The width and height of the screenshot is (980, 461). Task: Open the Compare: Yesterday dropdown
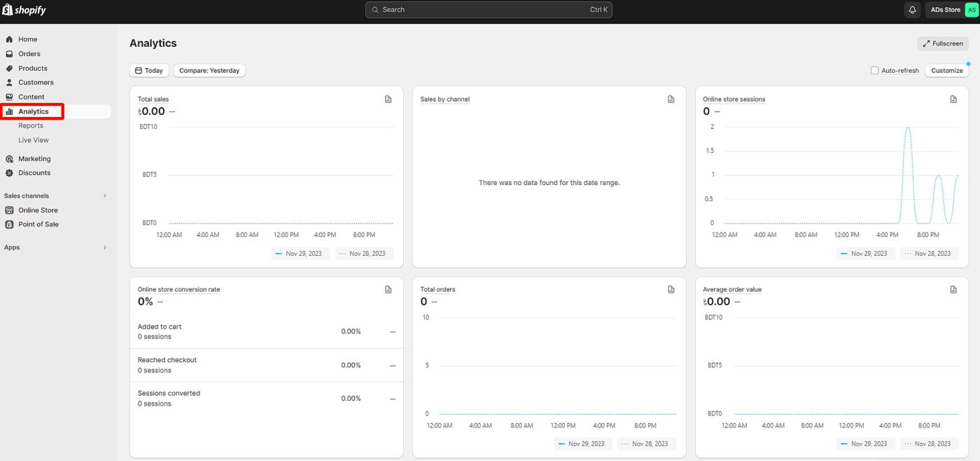click(x=209, y=71)
